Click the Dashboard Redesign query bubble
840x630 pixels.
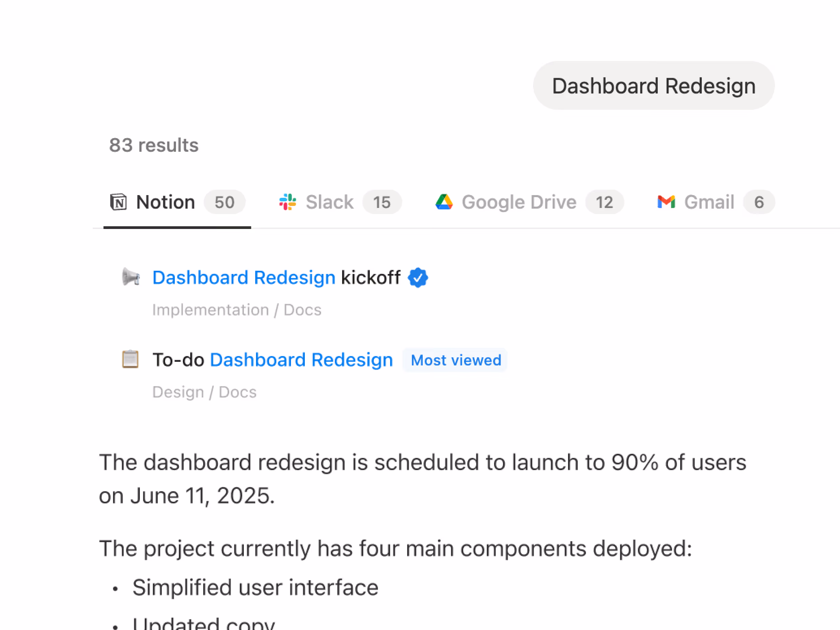653,86
